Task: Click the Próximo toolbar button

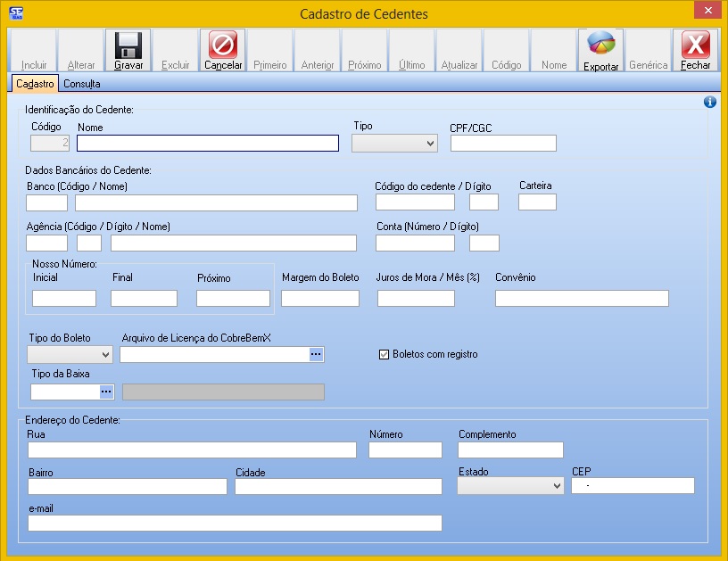Action: pos(364,52)
